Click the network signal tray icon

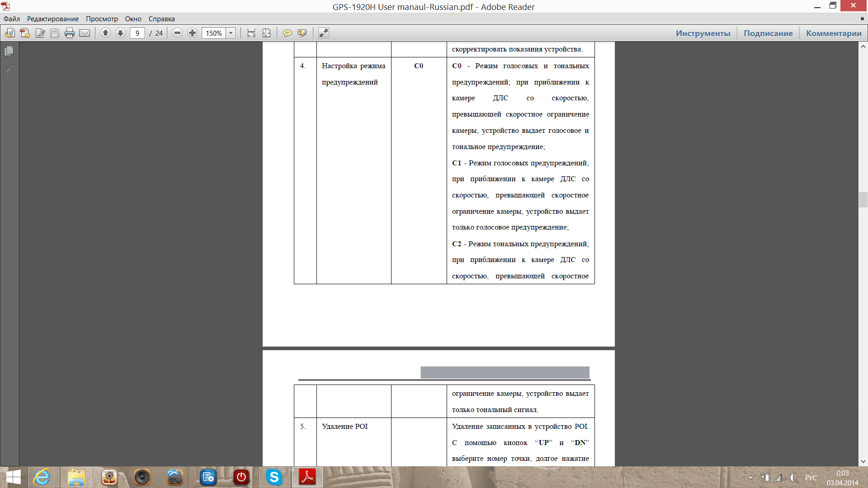778,477
